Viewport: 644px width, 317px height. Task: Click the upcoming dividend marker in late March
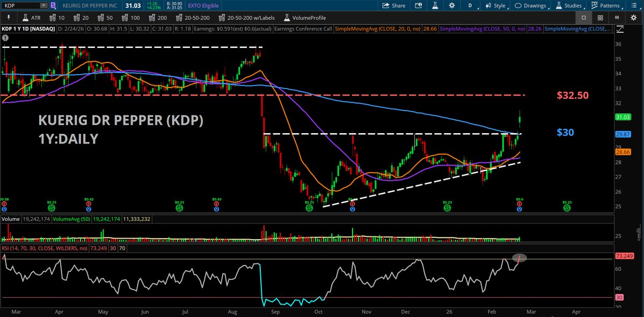click(x=567, y=207)
